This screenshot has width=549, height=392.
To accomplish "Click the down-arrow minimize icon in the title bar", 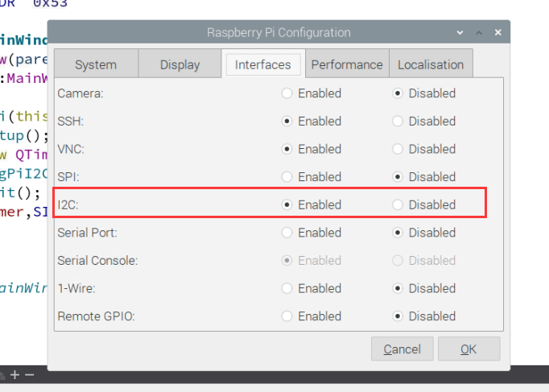I will point(460,33).
